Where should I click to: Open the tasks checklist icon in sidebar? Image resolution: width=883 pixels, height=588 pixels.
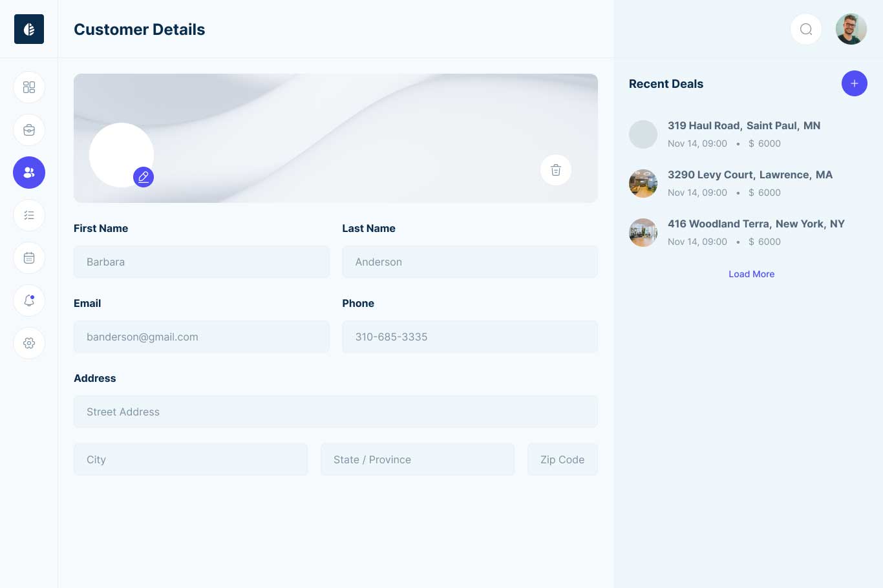coord(29,215)
